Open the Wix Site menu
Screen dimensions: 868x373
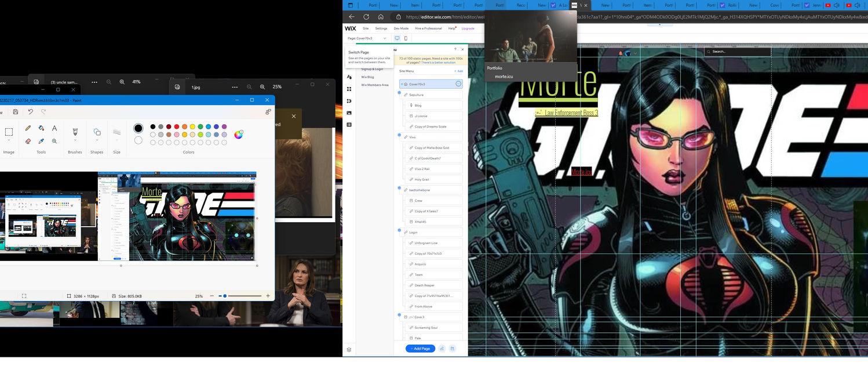pos(366,28)
